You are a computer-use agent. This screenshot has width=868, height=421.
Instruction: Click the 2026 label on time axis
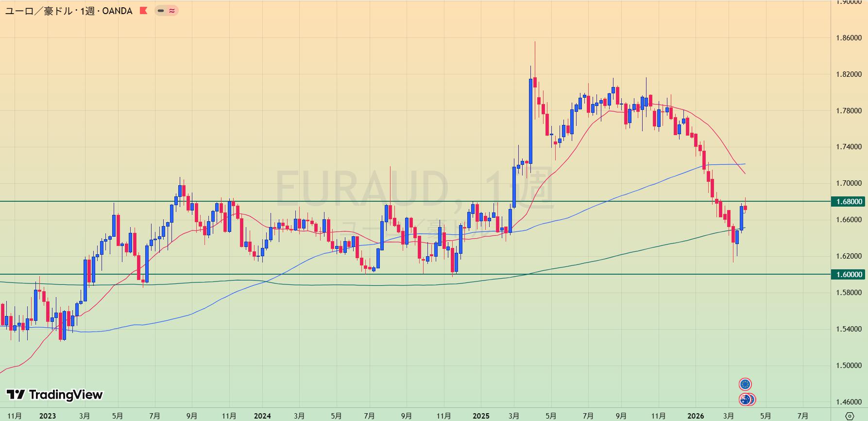click(x=696, y=416)
